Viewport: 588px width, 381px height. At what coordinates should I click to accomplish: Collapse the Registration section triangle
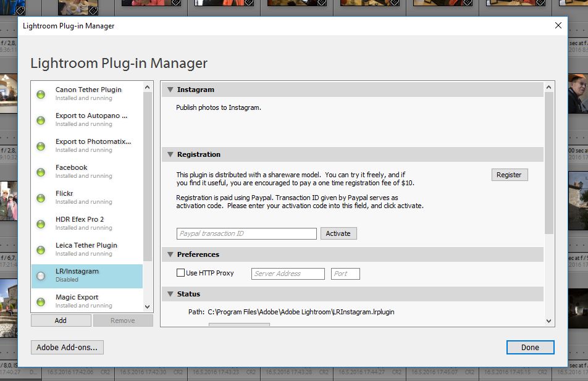coord(170,154)
